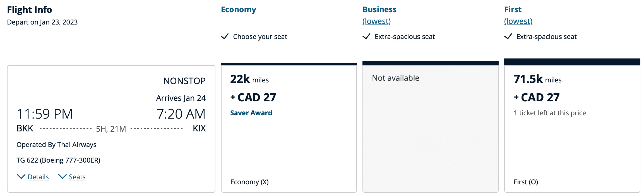Click the First (O) fare class label
Viewport: 644px width, 196px height.
[x=526, y=182]
